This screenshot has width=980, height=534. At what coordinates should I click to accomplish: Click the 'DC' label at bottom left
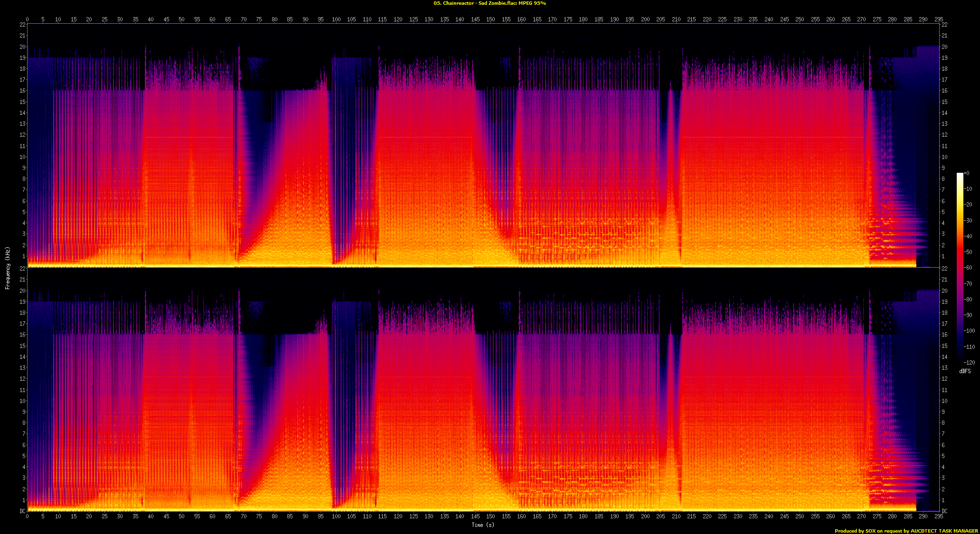(x=22, y=511)
